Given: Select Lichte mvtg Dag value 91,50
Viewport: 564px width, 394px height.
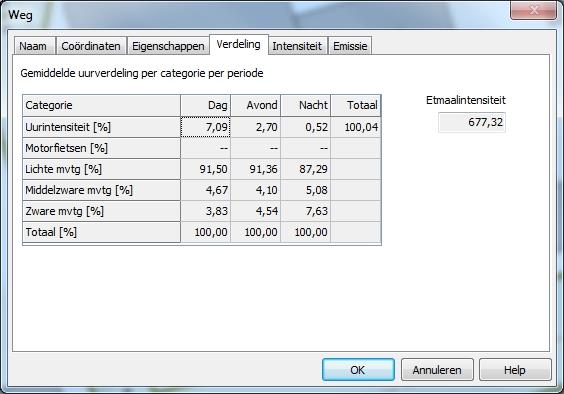Looking at the screenshot, I should [205, 169].
